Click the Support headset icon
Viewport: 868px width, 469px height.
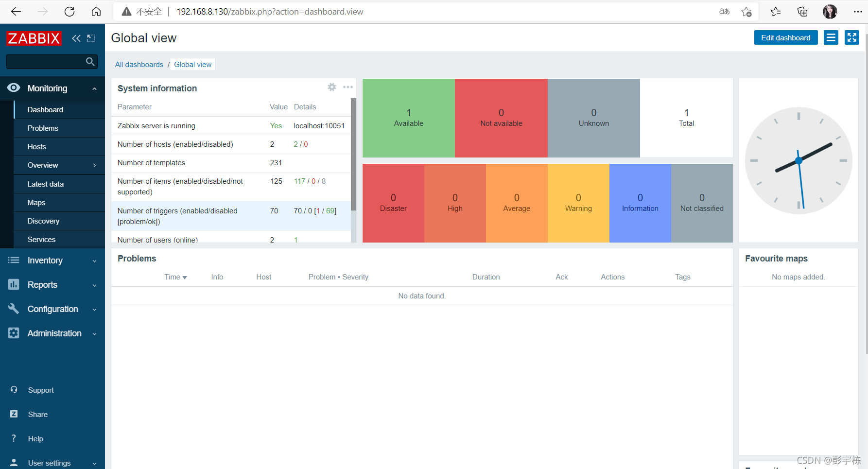click(14, 390)
